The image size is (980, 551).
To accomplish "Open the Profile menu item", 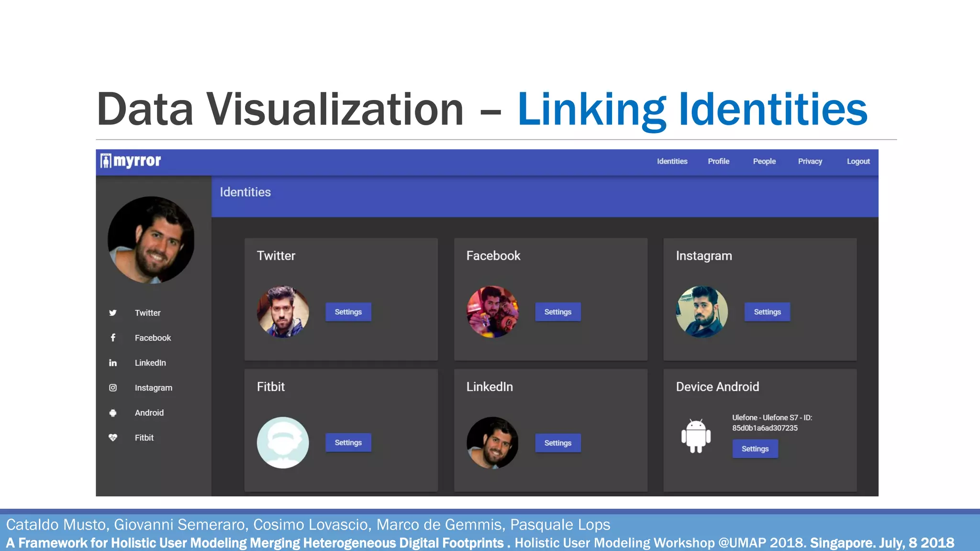I will pyautogui.click(x=719, y=162).
